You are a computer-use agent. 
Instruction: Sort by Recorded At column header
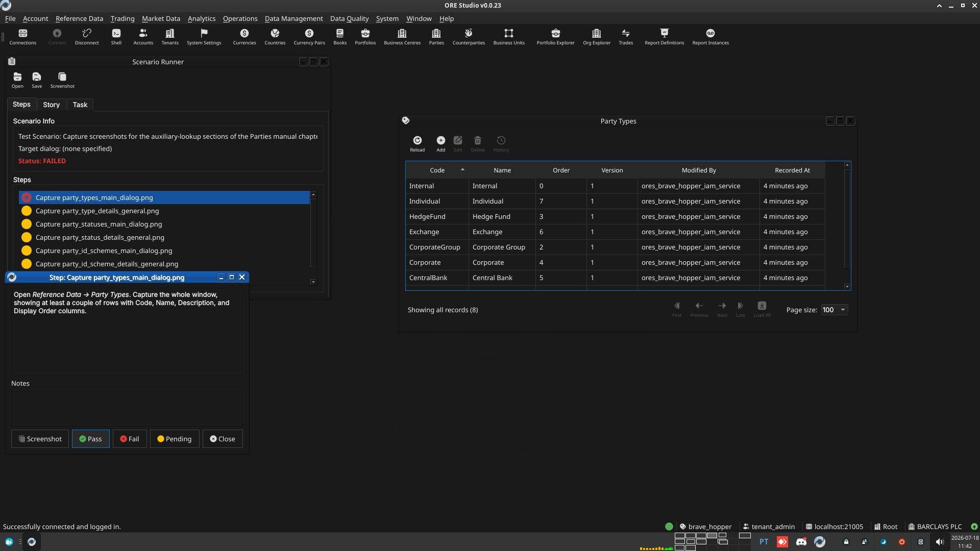coord(792,170)
